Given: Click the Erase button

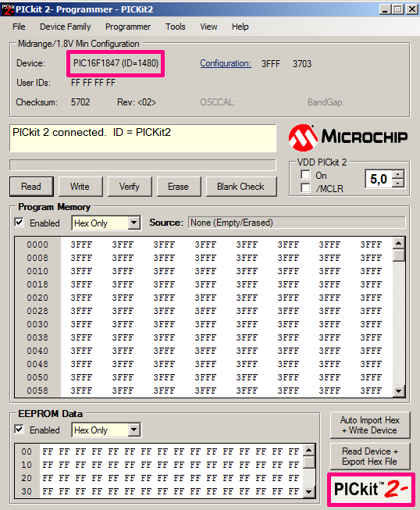Looking at the screenshot, I should [179, 187].
